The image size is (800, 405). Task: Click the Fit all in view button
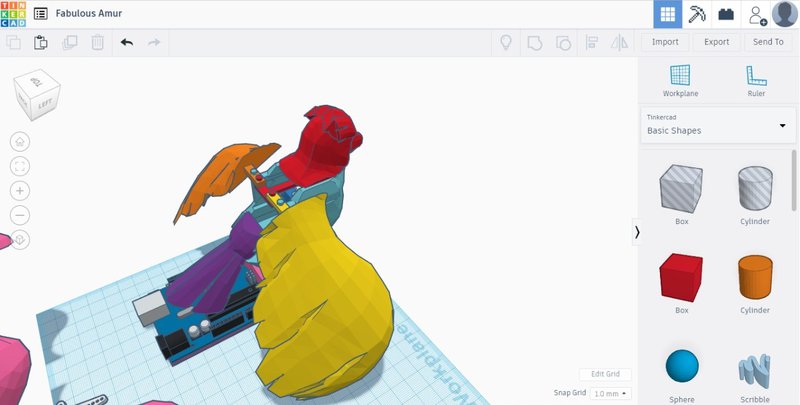coord(20,166)
